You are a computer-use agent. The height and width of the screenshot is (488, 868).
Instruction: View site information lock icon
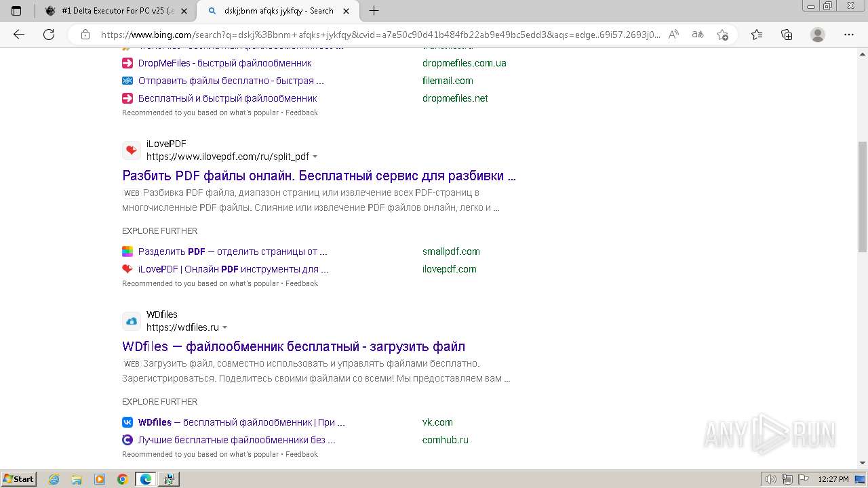[x=85, y=35]
